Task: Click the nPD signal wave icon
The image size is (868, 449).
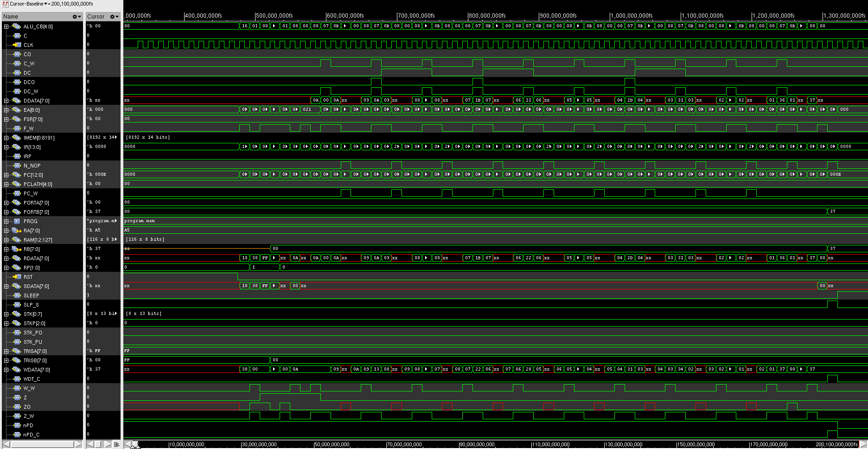Action: click(17, 425)
